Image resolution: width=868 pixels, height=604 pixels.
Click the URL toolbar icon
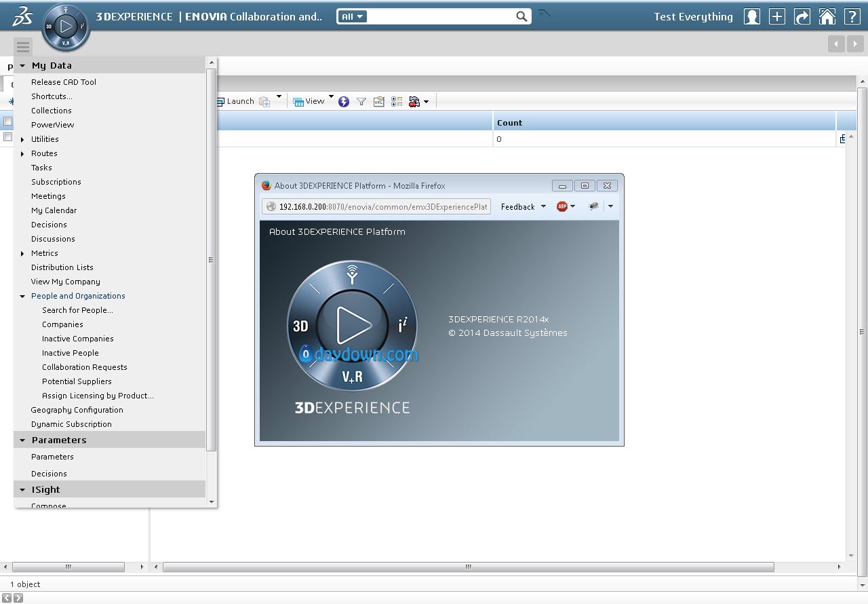point(379,102)
